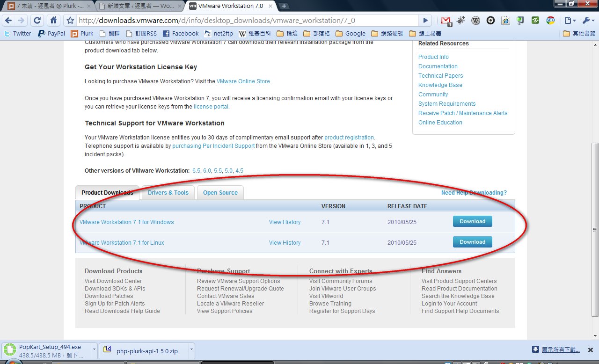This screenshot has height=364, width=599.
Task: Open the PopKart_Setup_494.exe download item
Action: pyautogui.click(x=46, y=350)
